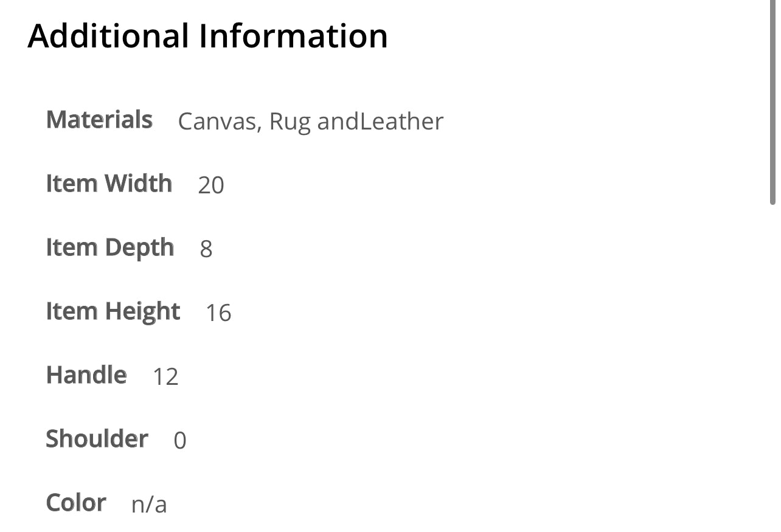Click the Additional Information heading

pos(207,35)
